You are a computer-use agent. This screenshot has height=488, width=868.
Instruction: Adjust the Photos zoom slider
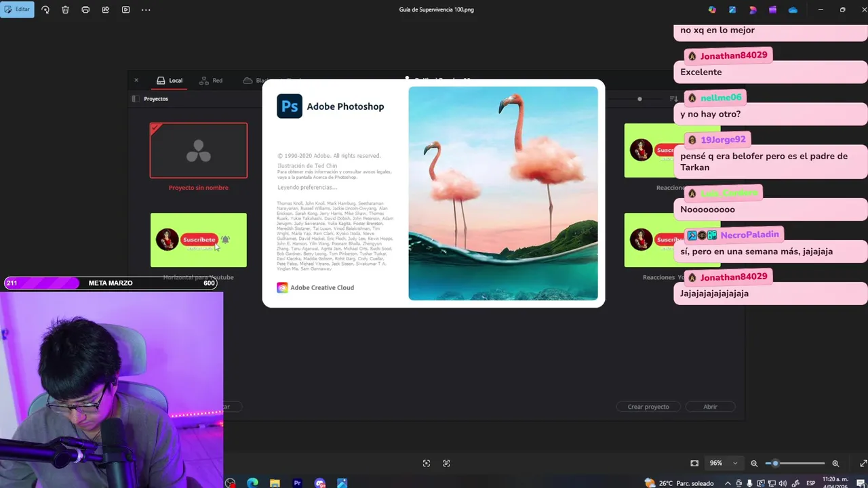(795, 464)
